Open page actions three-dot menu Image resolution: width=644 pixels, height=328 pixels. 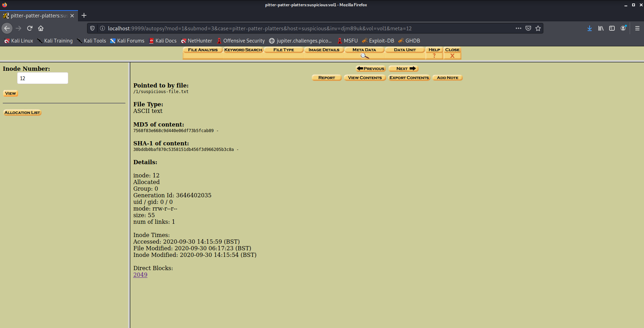pyautogui.click(x=519, y=28)
